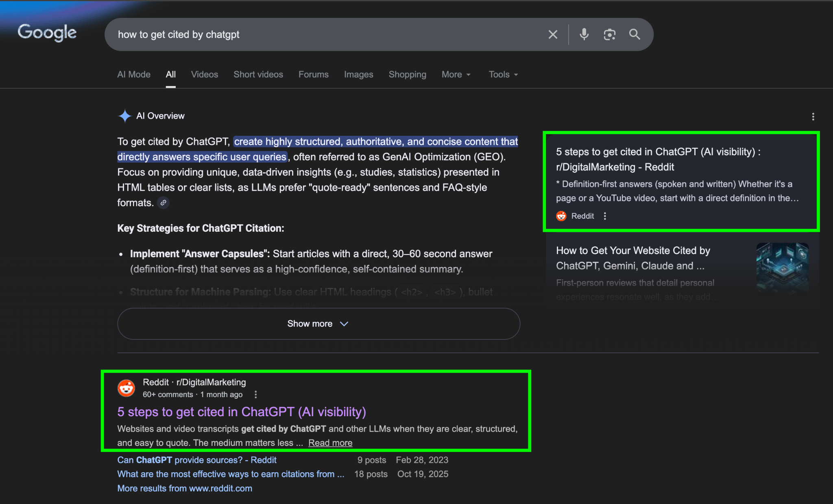Open Google Lens image search
The width and height of the screenshot is (833, 504).
tap(609, 35)
